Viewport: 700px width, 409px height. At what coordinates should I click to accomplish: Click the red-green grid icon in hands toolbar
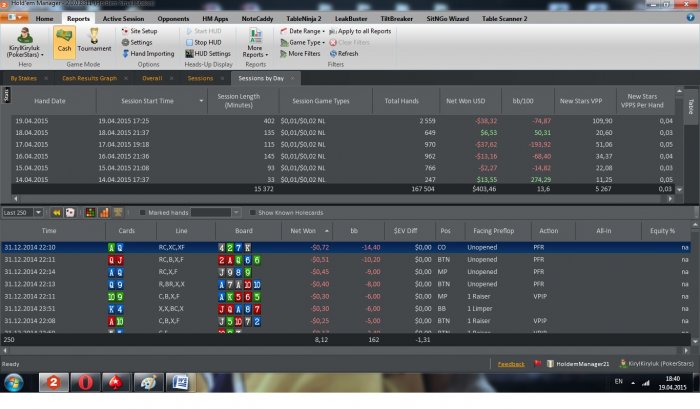click(90, 213)
